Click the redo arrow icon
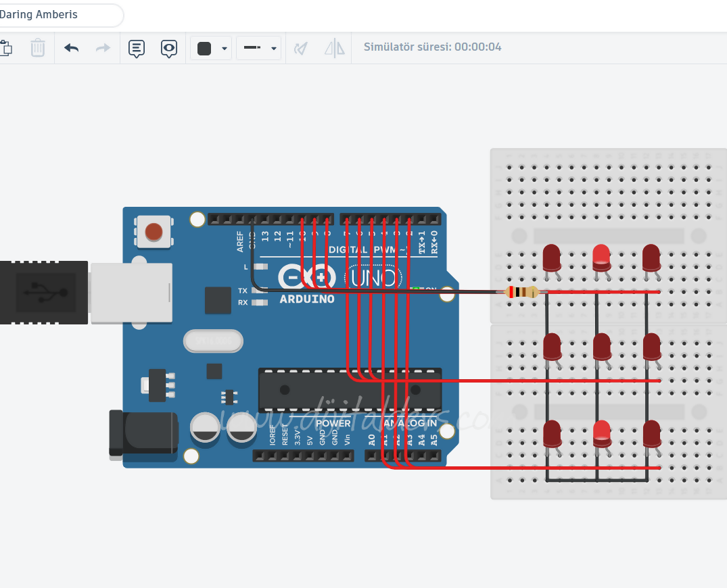The width and height of the screenshot is (727, 588). click(x=103, y=48)
